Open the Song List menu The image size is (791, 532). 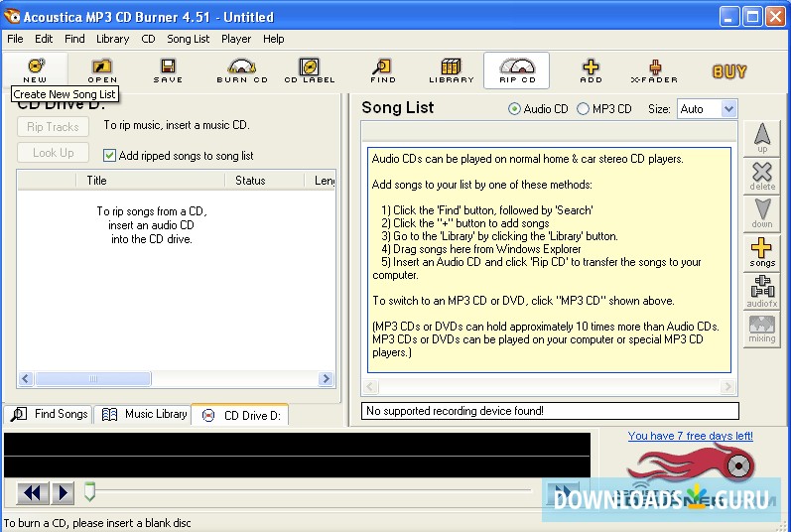coord(189,39)
